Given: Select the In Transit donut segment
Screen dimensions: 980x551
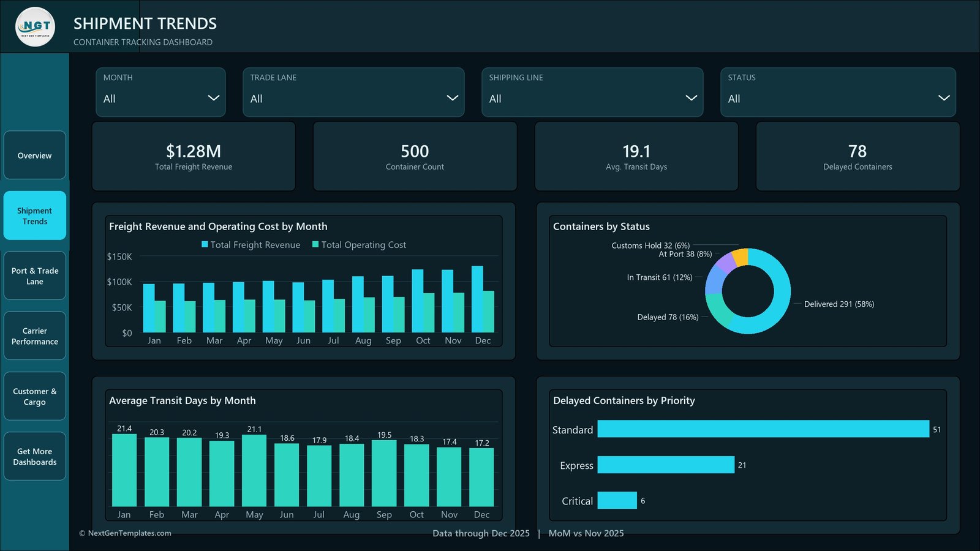Looking at the screenshot, I should point(714,280).
